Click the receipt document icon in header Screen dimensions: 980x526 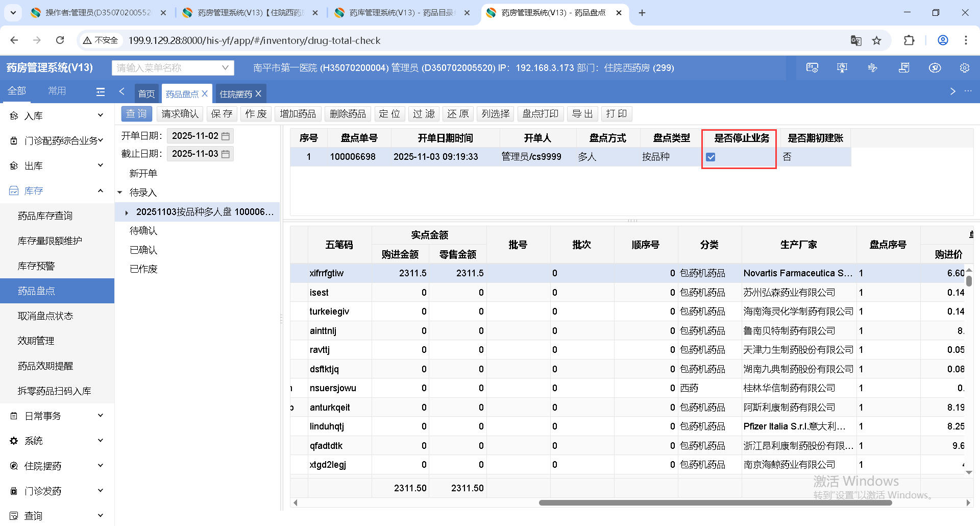[x=904, y=68]
